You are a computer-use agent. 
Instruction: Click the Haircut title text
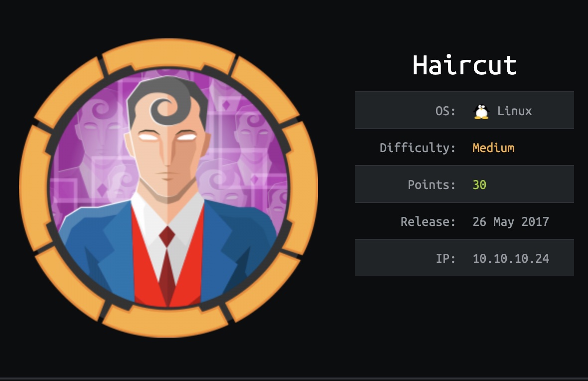pos(464,65)
